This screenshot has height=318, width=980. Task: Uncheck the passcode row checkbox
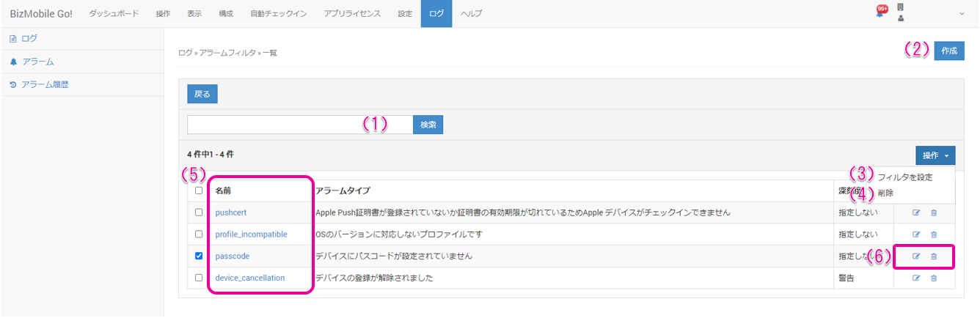coord(199,256)
